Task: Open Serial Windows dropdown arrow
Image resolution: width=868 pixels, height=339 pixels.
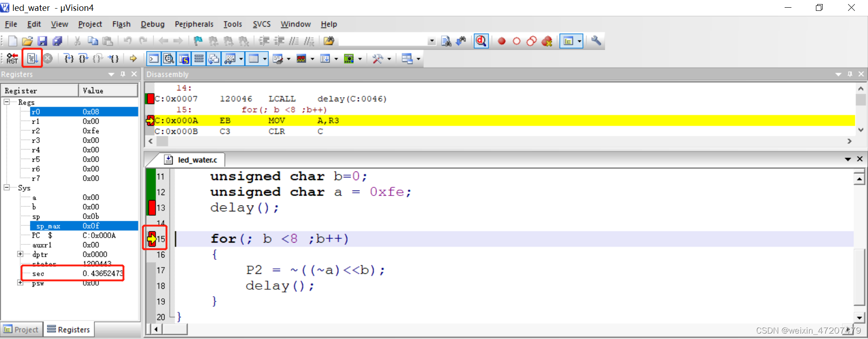Action: pos(289,59)
